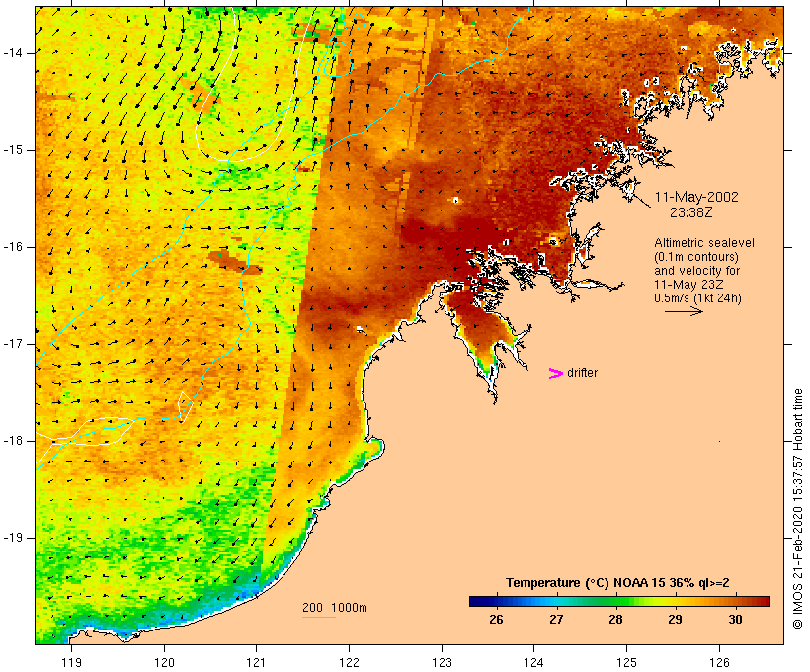
Task: Click the dark blue end of colorbar
Action: (478, 601)
